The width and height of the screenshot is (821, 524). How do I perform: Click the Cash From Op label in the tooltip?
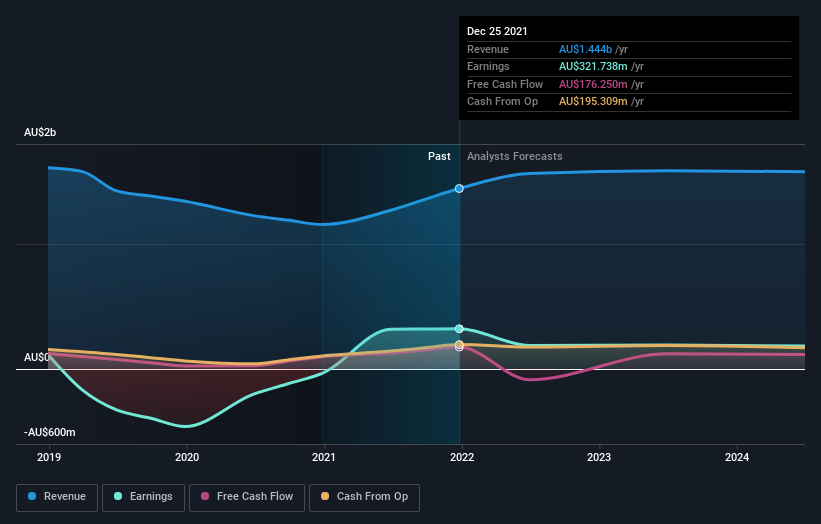(502, 102)
